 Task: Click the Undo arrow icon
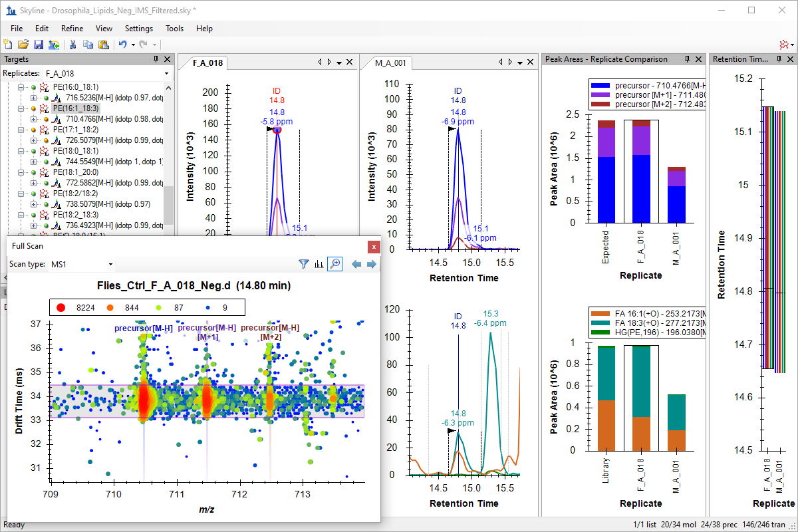122,44
